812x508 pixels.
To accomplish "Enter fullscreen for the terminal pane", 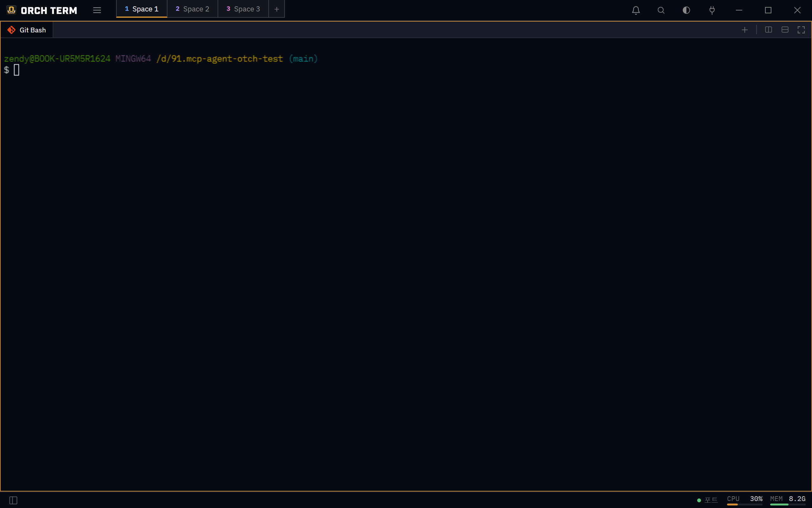I will (x=801, y=30).
